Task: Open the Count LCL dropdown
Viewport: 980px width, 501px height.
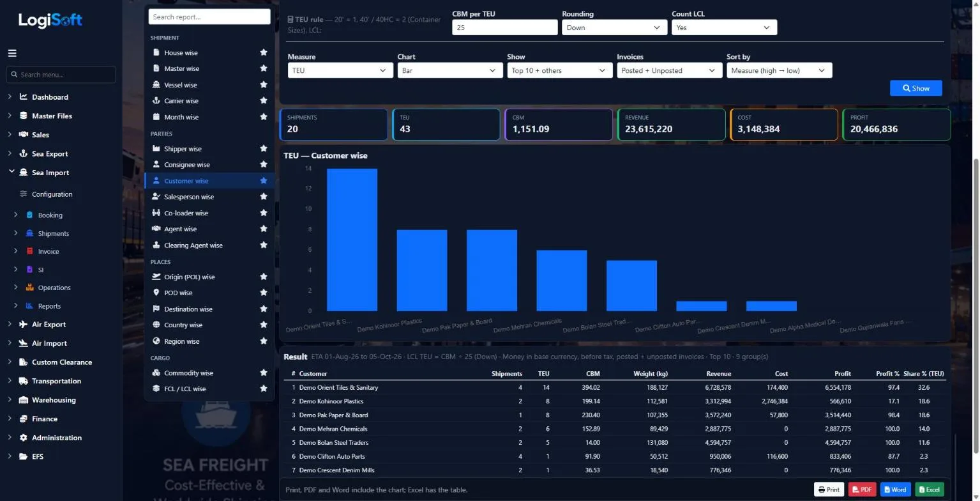Action: (725, 27)
